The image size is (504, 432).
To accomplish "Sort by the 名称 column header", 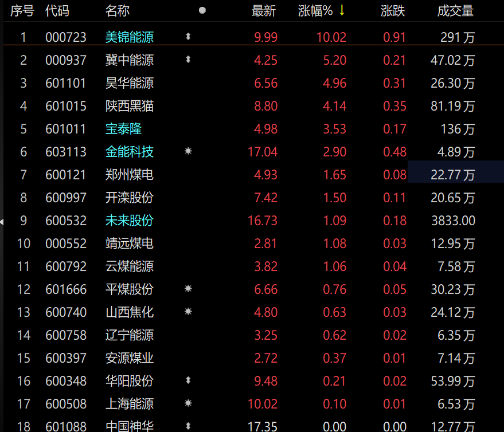I will 118,11.
